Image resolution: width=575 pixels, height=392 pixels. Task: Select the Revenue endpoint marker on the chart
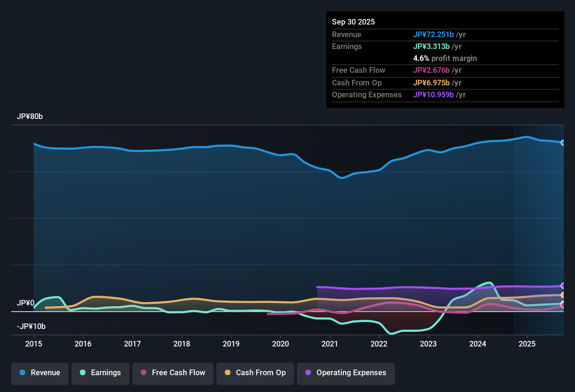[563, 143]
